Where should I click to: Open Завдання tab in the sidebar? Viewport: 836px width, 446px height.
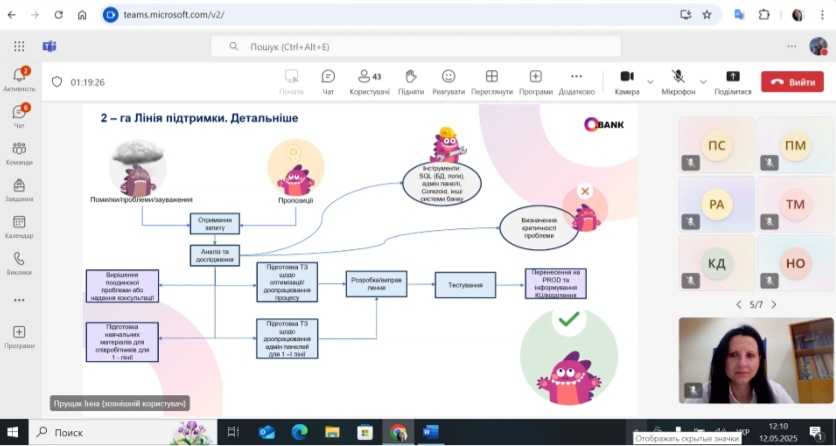coord(19,189)
